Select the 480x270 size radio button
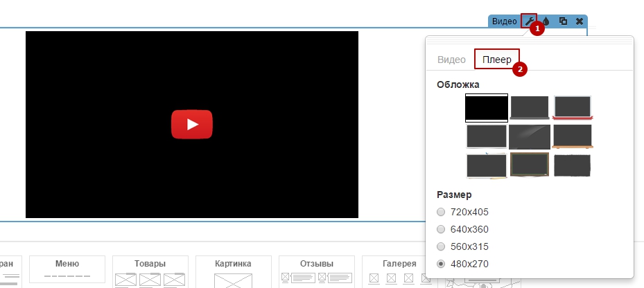Screen dimensions: 644x288 441,264
